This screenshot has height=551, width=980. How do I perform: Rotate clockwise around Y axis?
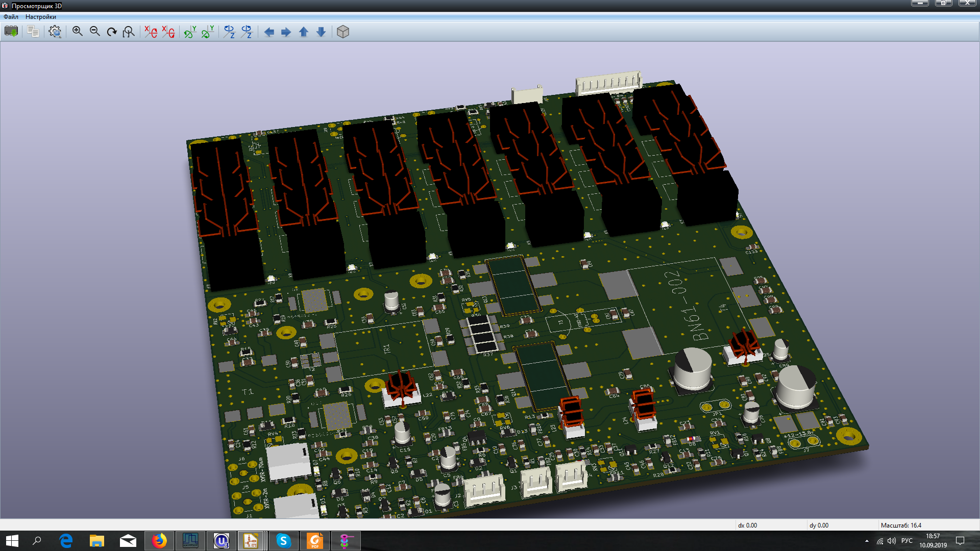click(190, 32)
